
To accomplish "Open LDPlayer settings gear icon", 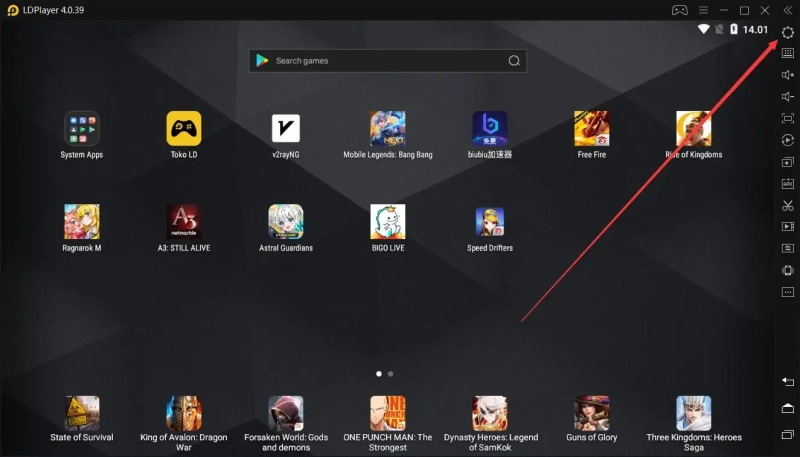I will (788, 33).
